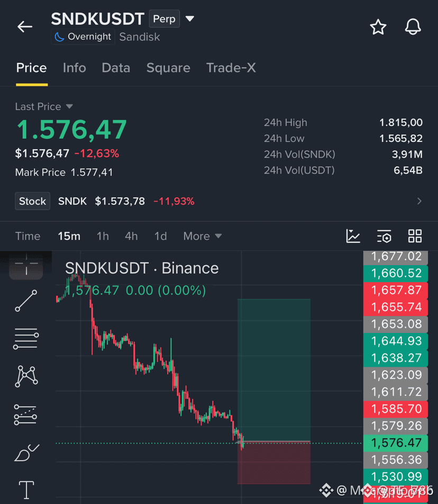Open chart indicators icon
Screen dimensions: 438x504
click(353, 236)
